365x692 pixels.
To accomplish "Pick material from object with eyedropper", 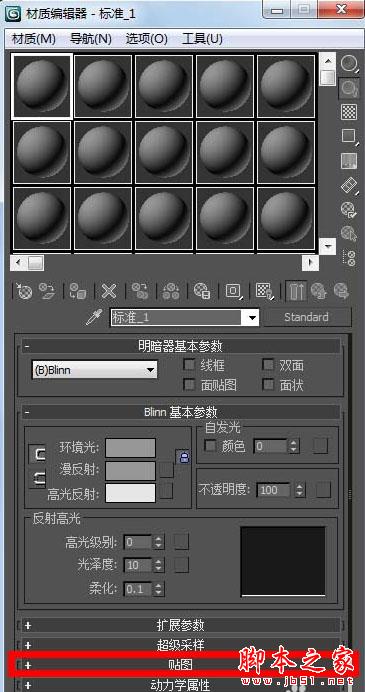I will 94,317.
